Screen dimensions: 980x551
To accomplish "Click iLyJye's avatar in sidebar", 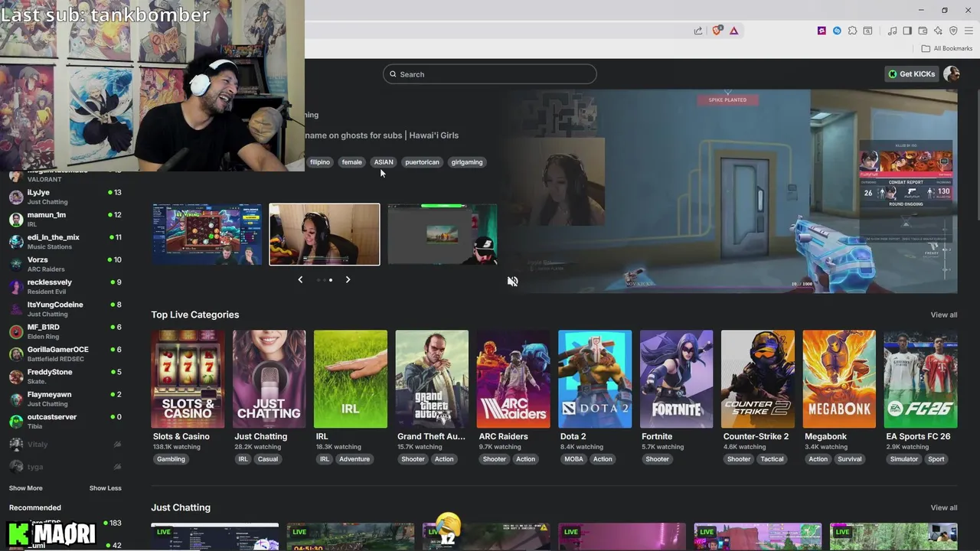I will [16, 197].
